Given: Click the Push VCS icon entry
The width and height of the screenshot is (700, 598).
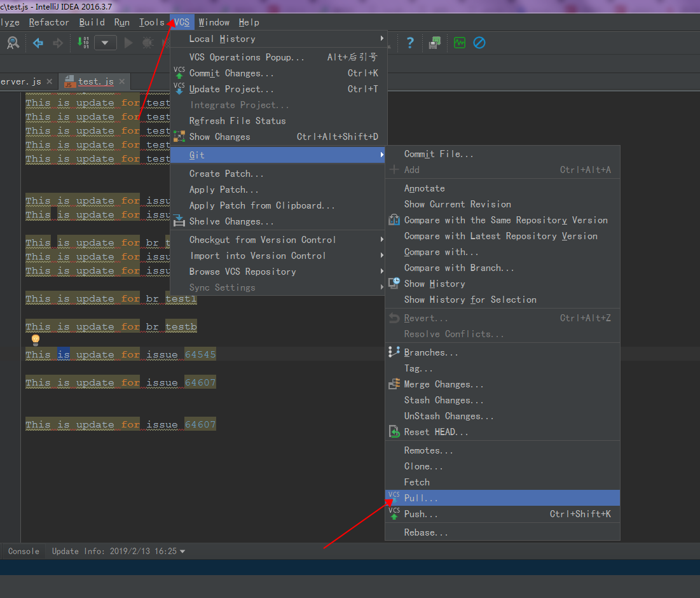Looking at the screenshot, I should [394, 513].
